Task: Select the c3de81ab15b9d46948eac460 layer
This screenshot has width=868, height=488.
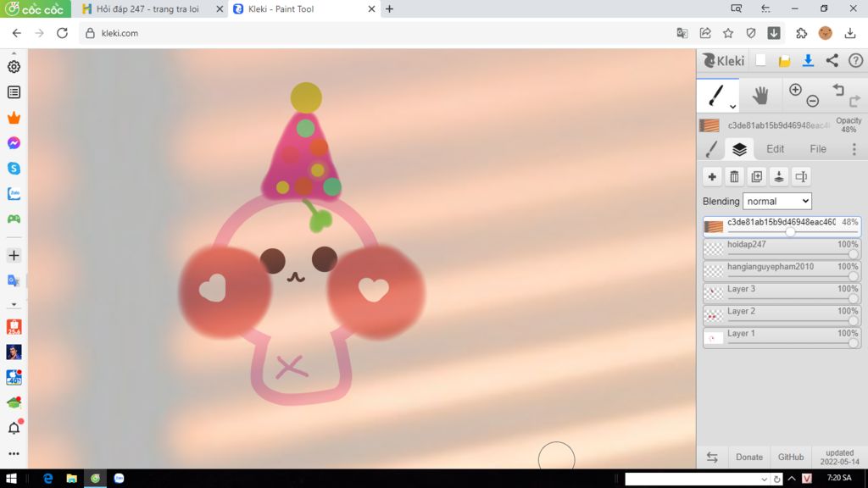Action: [x=782, y=226]
